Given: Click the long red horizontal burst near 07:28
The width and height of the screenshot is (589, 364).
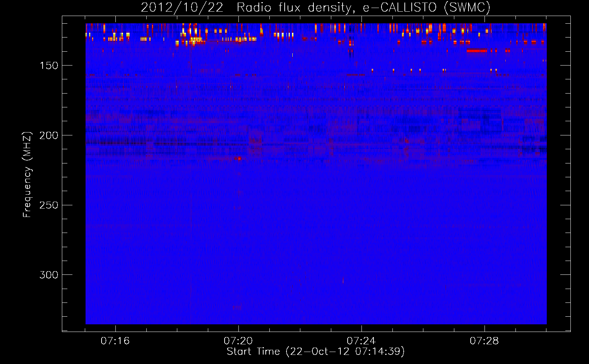Looking at the screenshot, I should (x=477, y=51).
